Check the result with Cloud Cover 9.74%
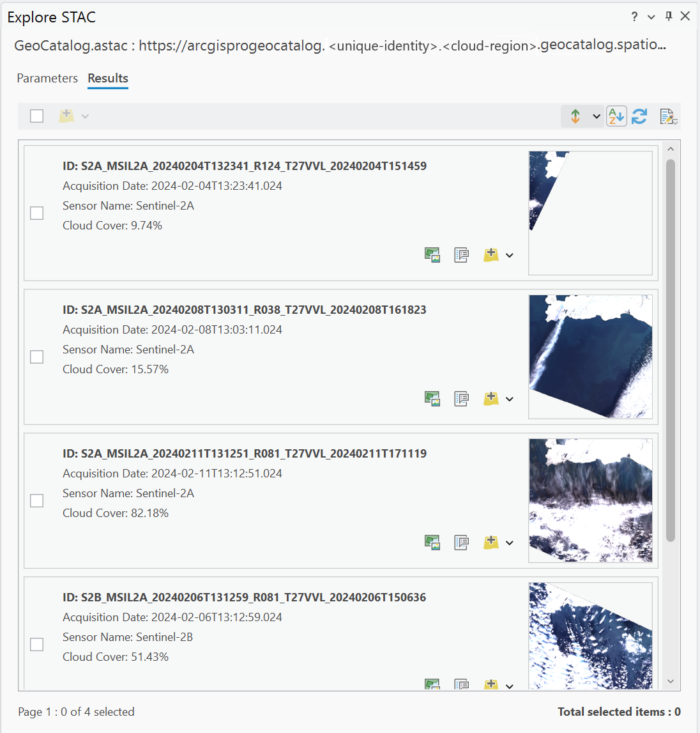Viewport: 700px width, 733px height. (36, 213)
